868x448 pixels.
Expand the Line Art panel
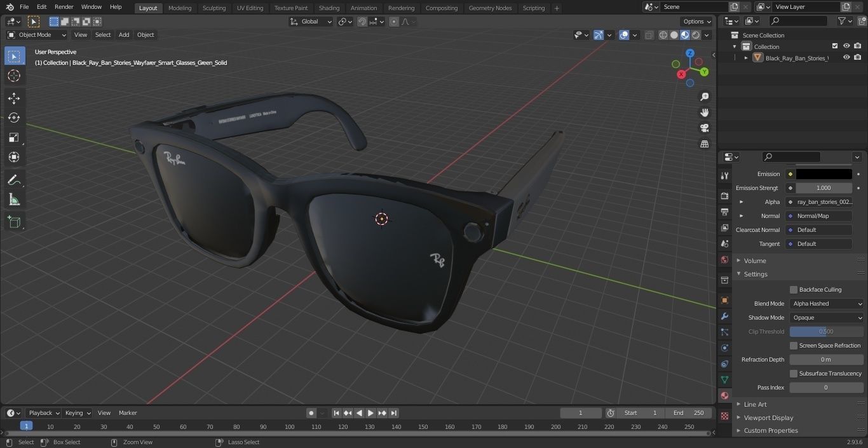(x=755, y=405)
